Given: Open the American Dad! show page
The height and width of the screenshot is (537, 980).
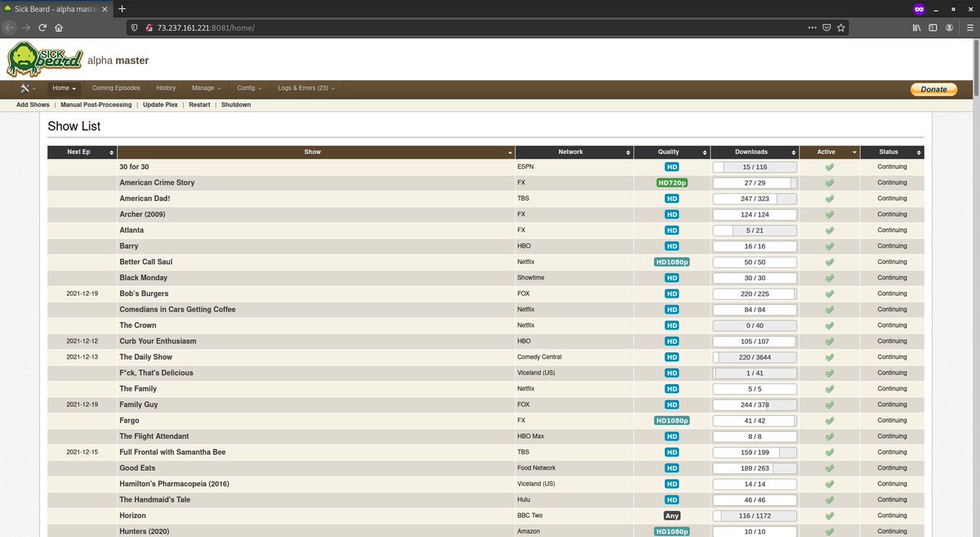Looking at the screenshot, I should click(x=145, y=199).
